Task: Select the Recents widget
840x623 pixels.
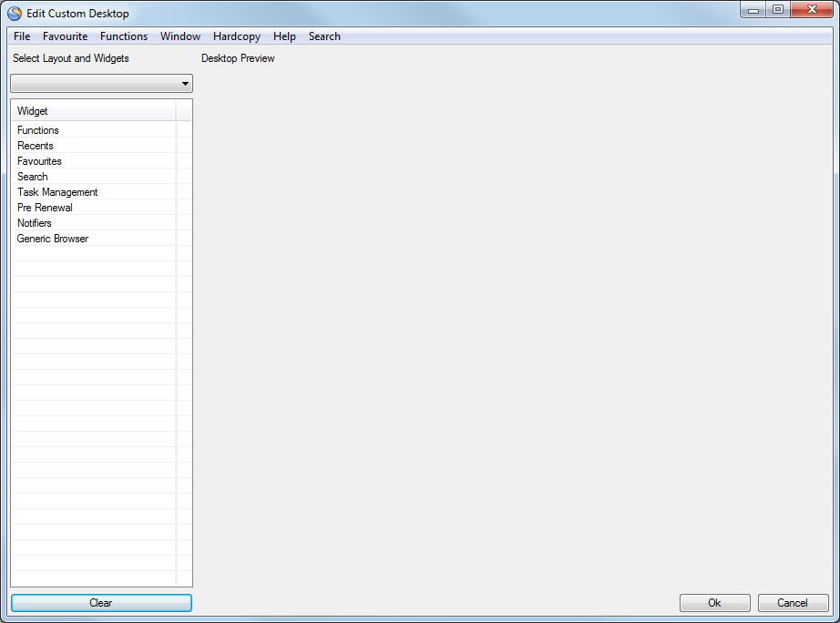Action: 36,146
